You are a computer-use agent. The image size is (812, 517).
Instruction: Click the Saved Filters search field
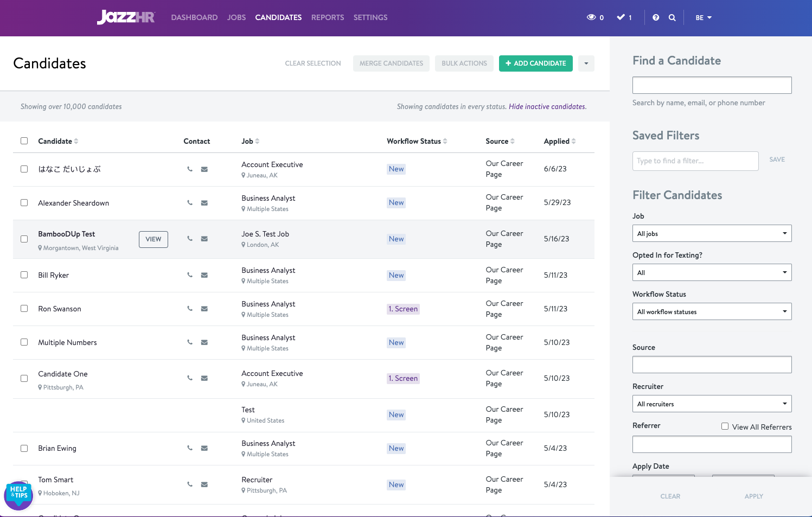(695, 161)
